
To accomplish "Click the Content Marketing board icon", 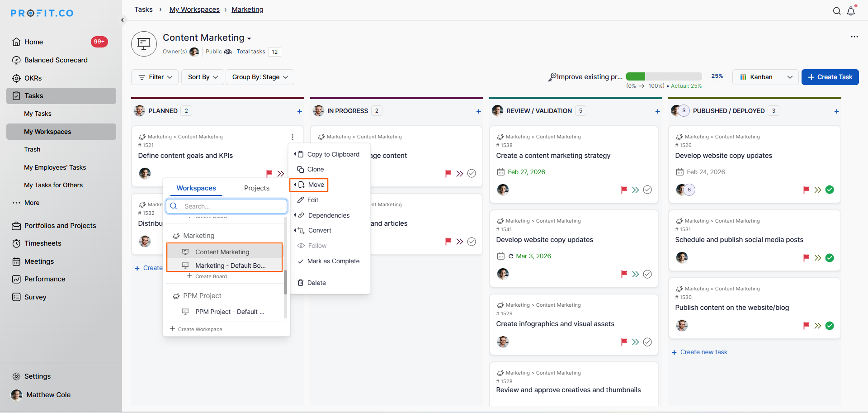I will coord(144,44).
